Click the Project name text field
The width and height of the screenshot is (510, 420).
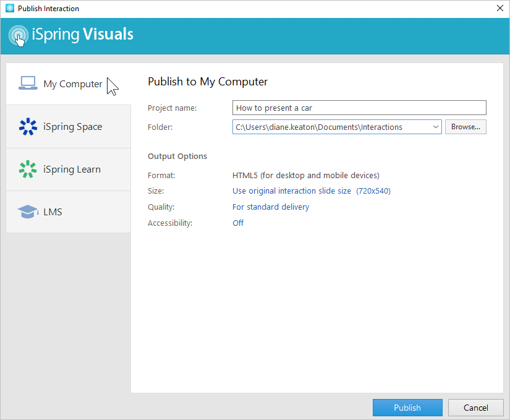(359, 108)
